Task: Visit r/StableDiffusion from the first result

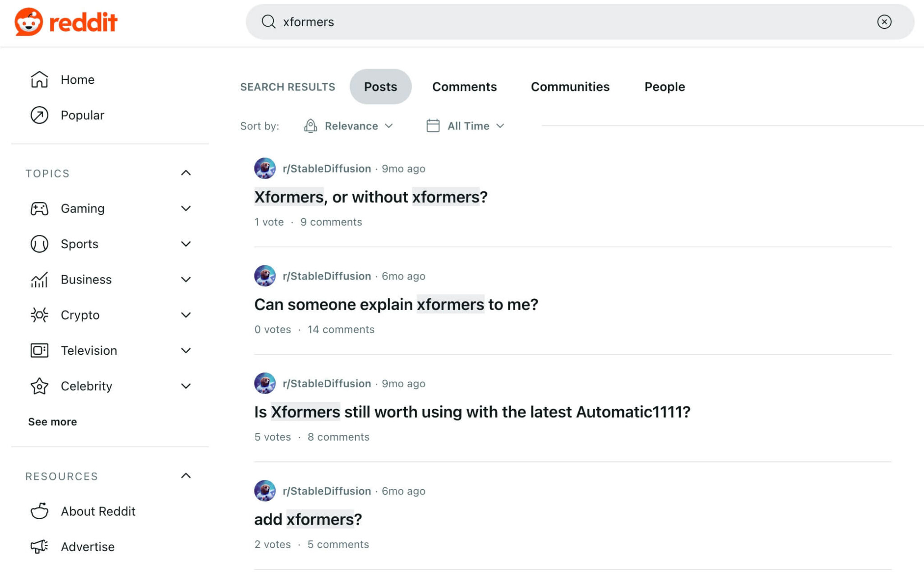Action: [326, 168]
